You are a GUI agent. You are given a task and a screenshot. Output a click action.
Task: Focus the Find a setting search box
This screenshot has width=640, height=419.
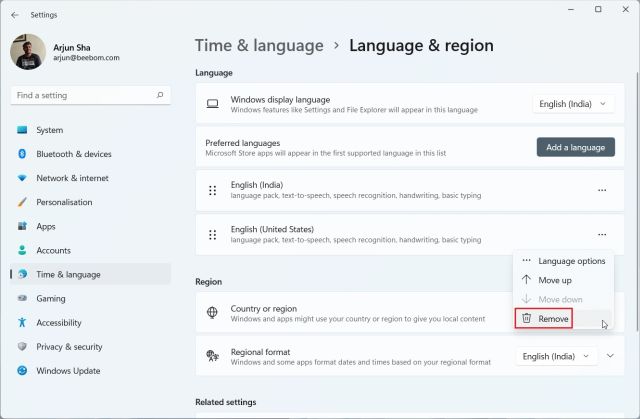tap(91, 95)
